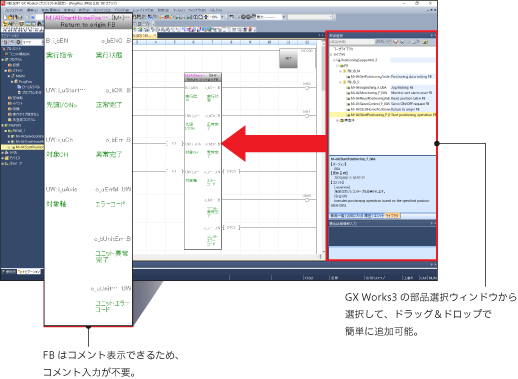
Task: Open the wide empty combo box in the top toolbar
Action: pos(310,17)
